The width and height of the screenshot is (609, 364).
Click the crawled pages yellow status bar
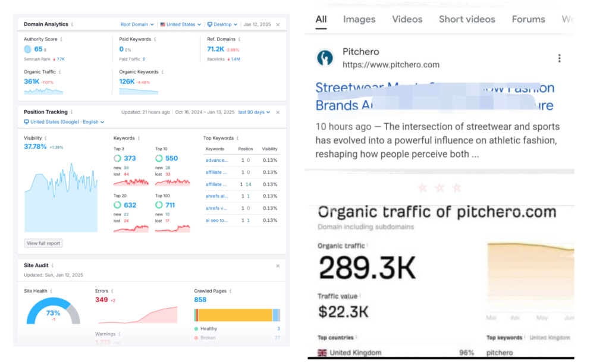tap(235, 315)
